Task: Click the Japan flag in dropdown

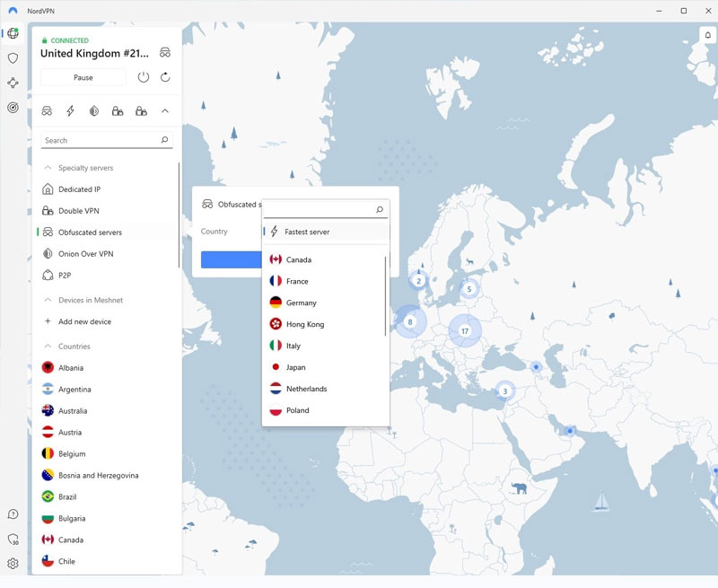Action: pyautogui.click(x=276, y=367)
